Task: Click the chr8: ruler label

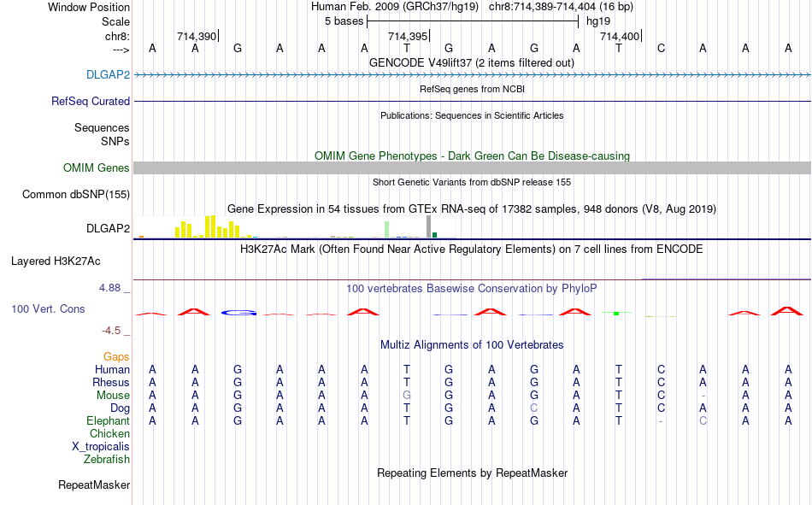Action: [117, 36]
